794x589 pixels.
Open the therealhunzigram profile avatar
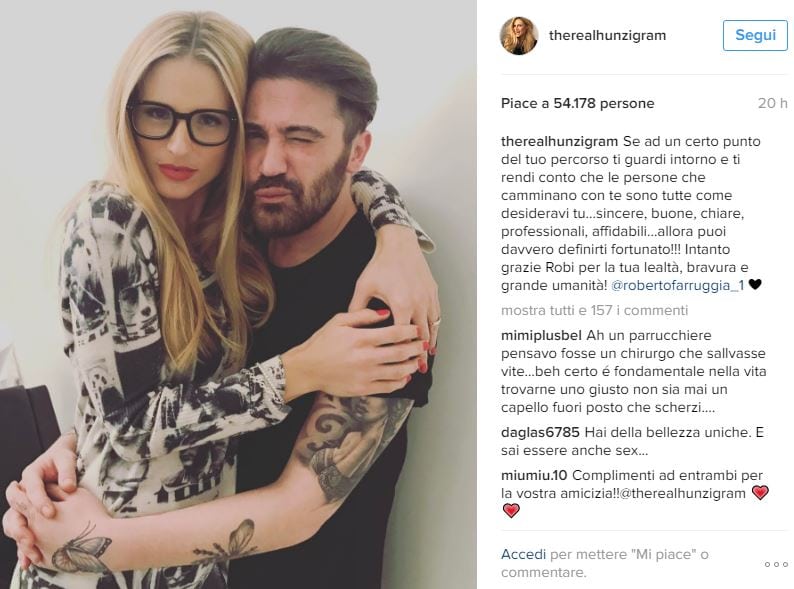pyautogui.click(x=519, y=35)
